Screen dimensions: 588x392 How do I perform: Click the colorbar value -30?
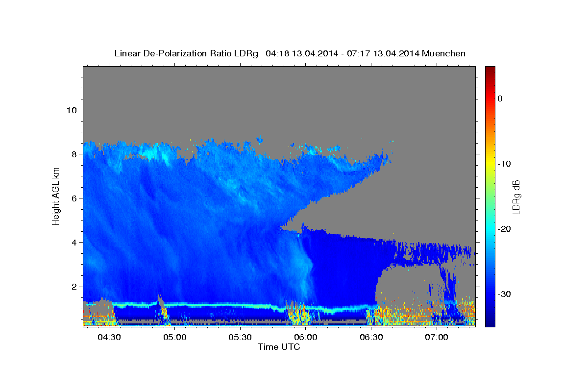pos(505,294)
